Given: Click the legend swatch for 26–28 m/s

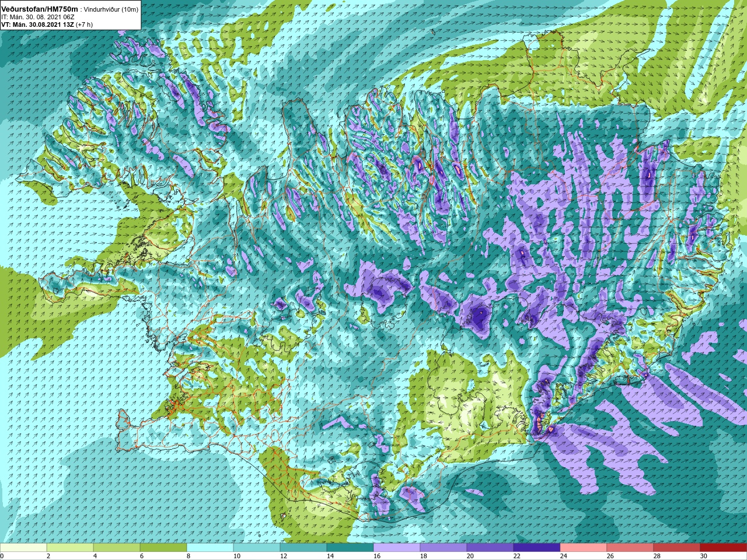Looking at the screenshot, I should 630,548.
